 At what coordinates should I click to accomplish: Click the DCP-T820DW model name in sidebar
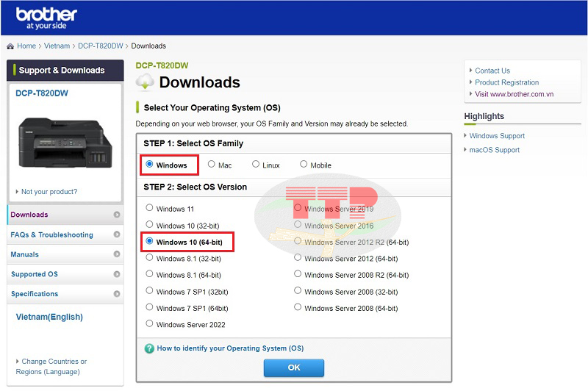[x=42, y=93]
